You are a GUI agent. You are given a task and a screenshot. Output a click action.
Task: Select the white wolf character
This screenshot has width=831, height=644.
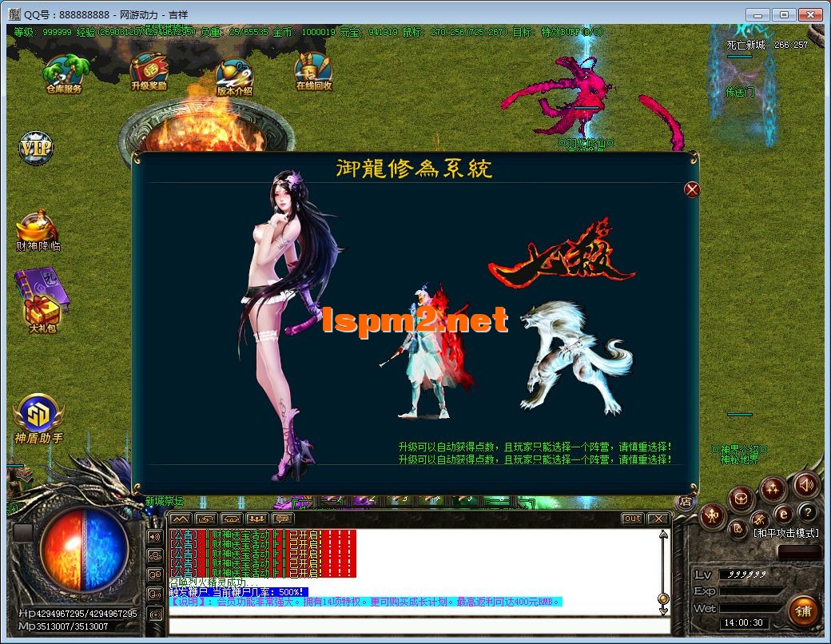(x=576, y=358)
